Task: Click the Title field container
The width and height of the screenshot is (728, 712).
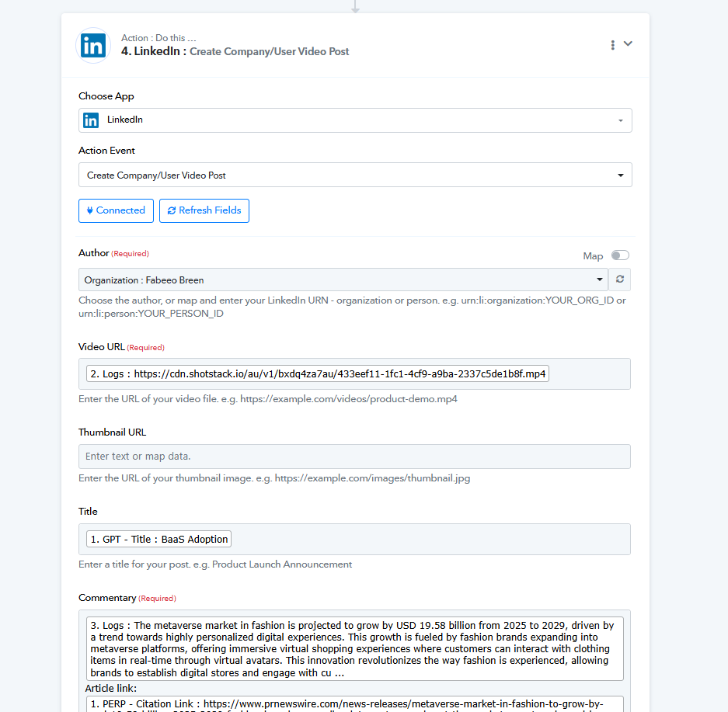Action: (x=354, y=540)
